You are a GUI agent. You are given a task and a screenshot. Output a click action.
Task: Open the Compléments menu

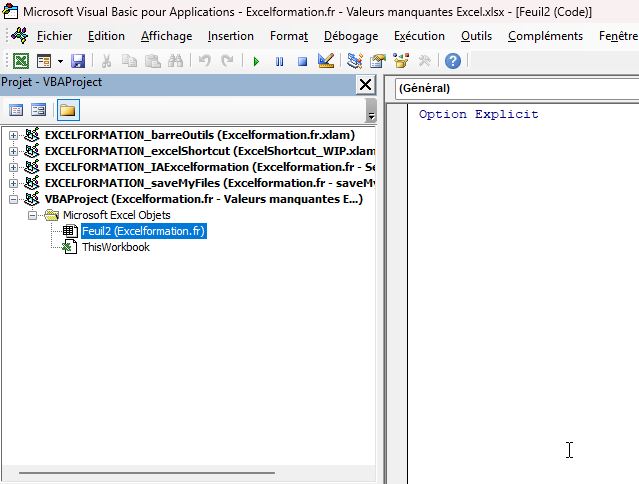545,36
